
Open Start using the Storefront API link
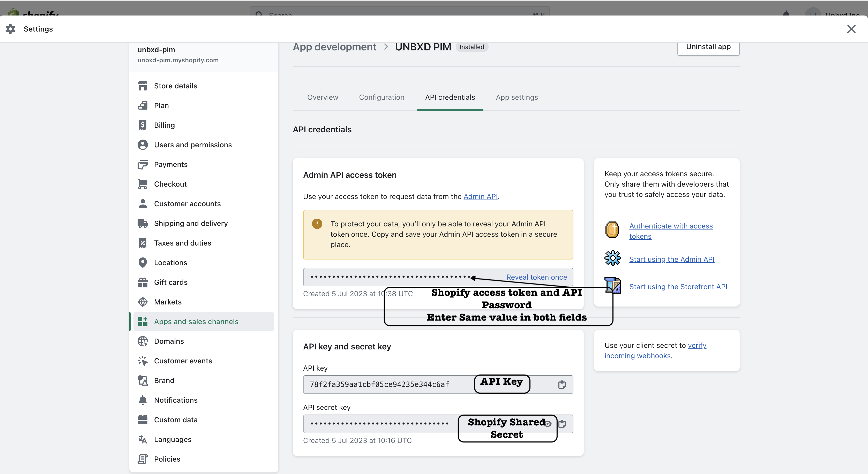(x=678, y=286)
